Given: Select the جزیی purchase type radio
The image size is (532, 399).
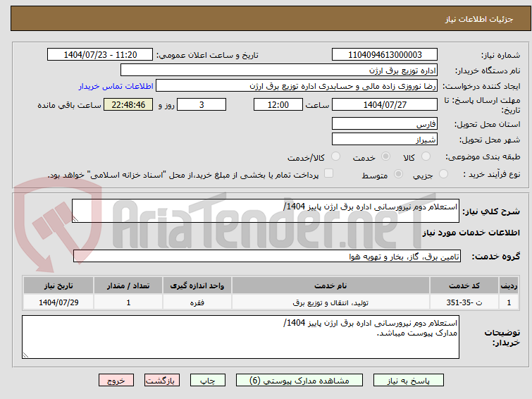Looking at the screenshot, I should click(x=443, y=174).
